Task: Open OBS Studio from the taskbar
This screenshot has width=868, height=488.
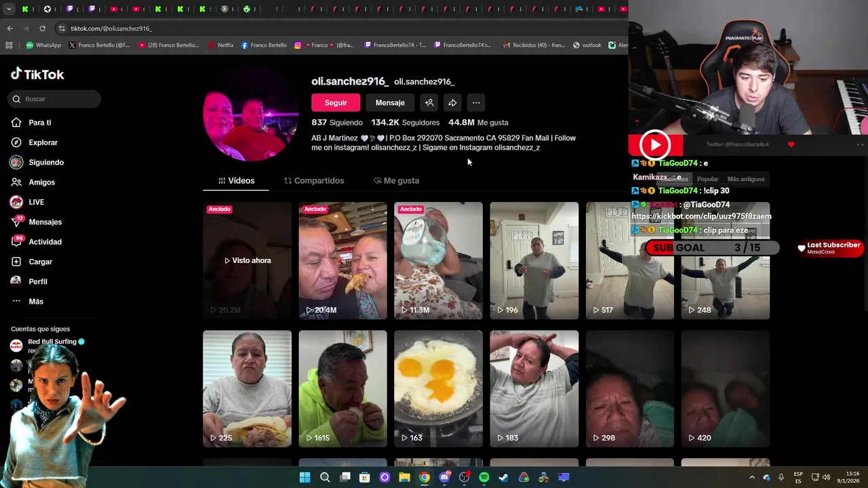Action: (464, 478)
